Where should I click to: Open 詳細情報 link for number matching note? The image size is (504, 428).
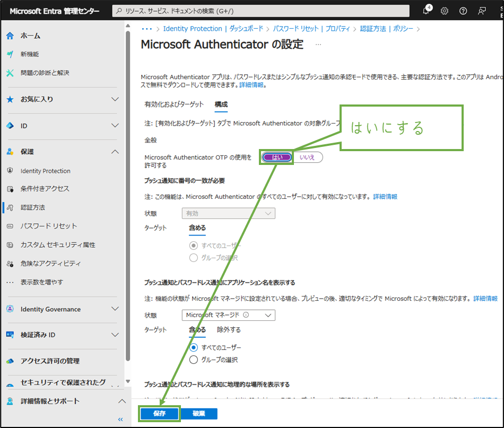[x=385, y=197]
